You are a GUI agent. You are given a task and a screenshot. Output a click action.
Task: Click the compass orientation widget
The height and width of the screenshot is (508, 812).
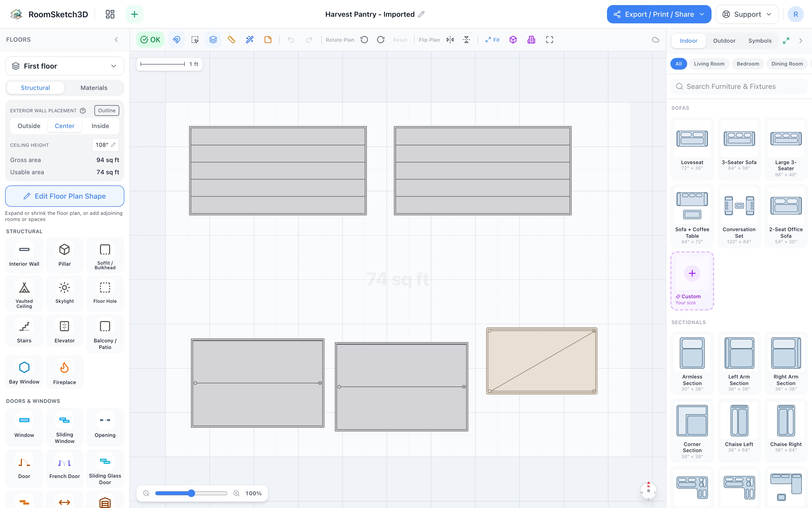648,491
